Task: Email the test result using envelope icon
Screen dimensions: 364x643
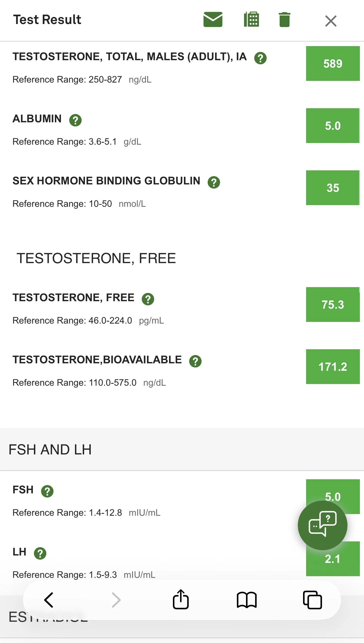Action: pyautogui.click(x=213, y=20)
